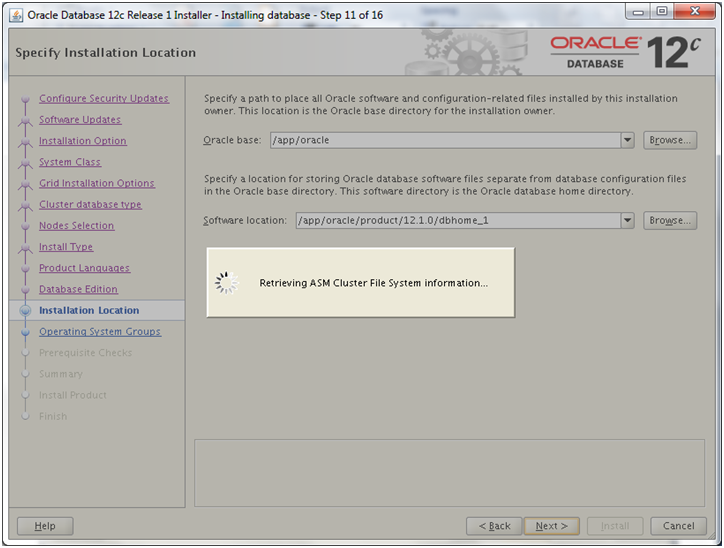Cancel the installation
This screenshot has height=548, width=724.
click(x=678, y=526)
